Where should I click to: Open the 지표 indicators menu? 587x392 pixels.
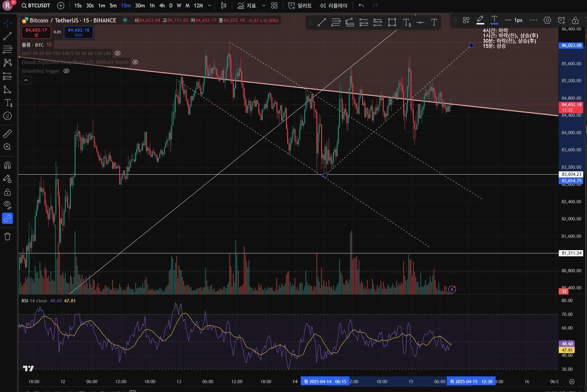[x=247, y=5]
